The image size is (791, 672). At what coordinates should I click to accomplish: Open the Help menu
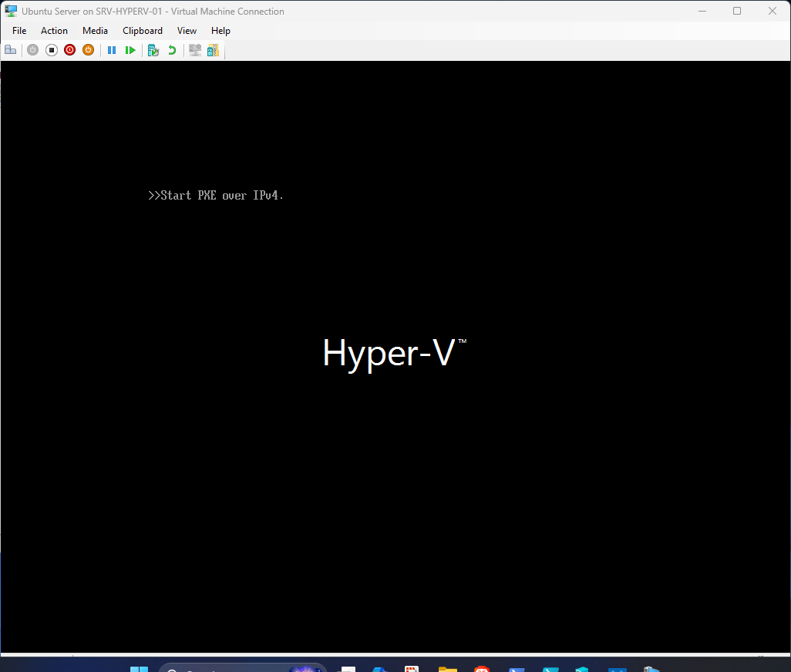point(220,31)
